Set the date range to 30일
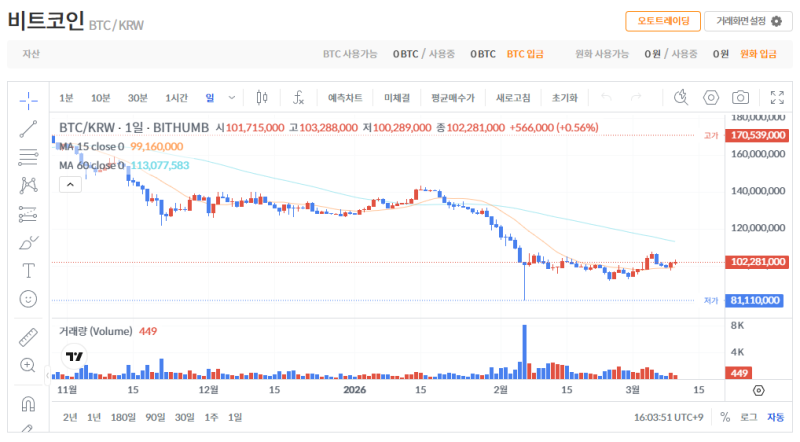Viewport: 800px width, 442px height. [185, 418]
